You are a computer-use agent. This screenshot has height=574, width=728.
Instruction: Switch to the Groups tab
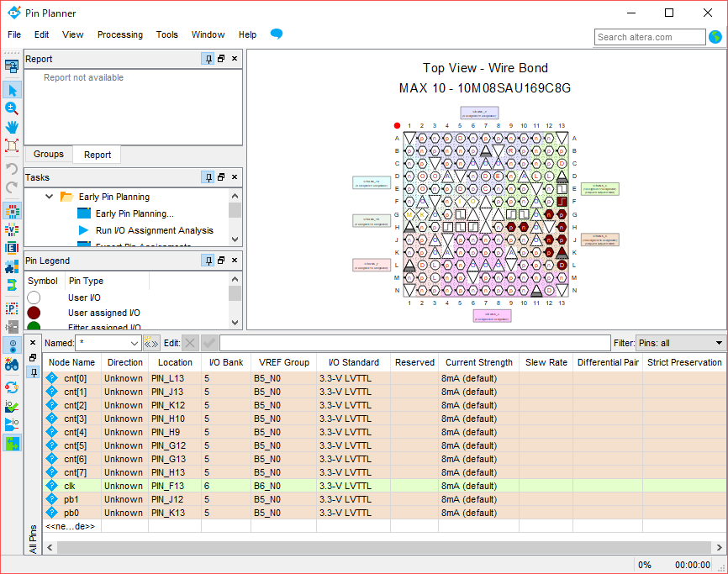(49, 155)
